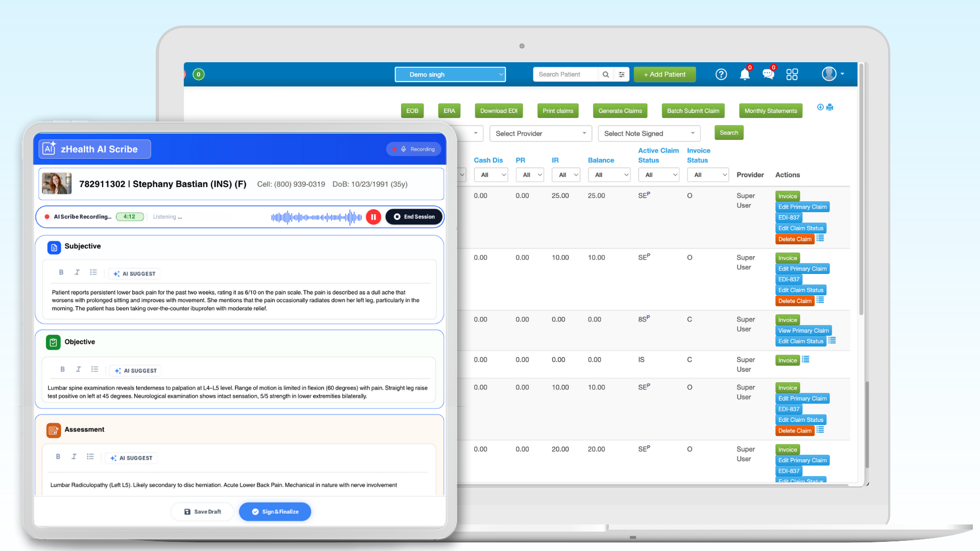Click search filter settings icon

point(622,74)
